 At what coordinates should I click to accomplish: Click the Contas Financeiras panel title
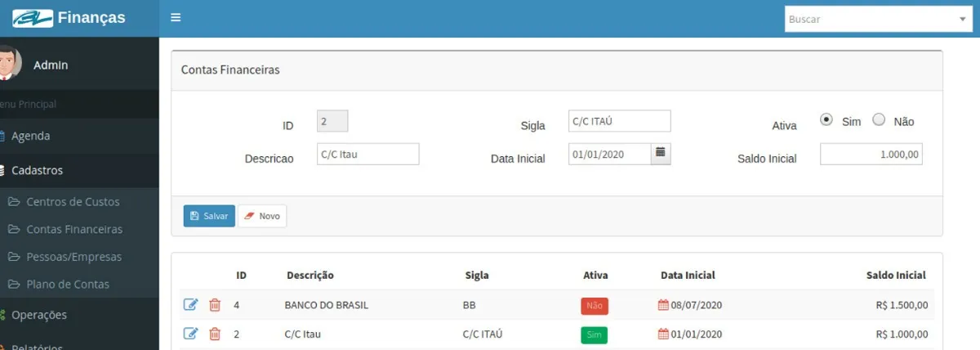230,70
